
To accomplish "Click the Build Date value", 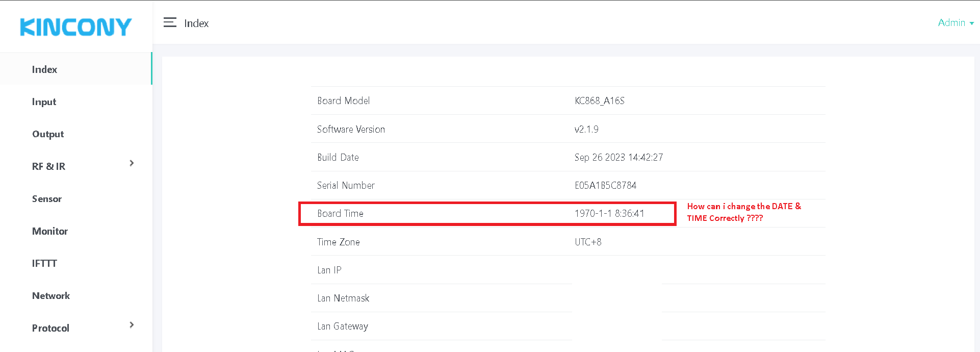I will click(618, 158).
